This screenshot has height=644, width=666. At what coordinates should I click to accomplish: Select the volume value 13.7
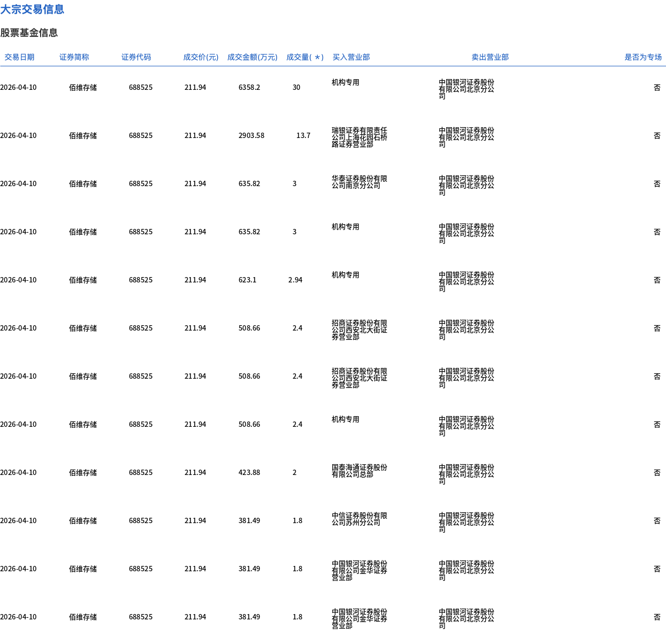[303, 135]
